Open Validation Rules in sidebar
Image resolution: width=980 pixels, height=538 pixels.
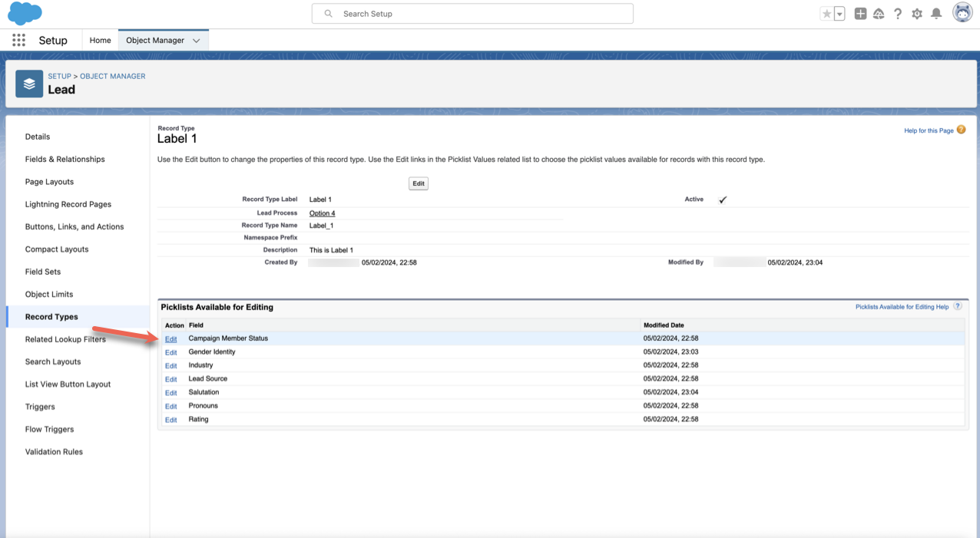(x=54, y=452)
